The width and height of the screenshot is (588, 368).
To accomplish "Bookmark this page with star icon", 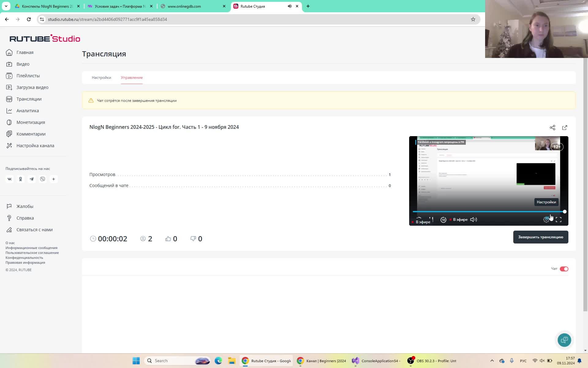I will point(473,19).
